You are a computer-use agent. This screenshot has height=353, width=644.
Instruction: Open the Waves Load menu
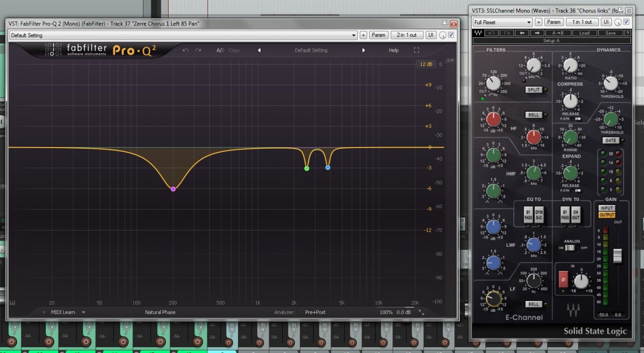click(584, 33)
